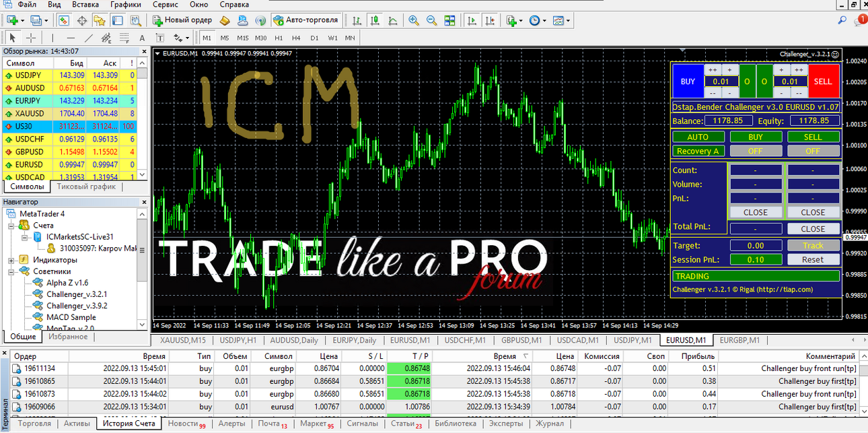Image resolution: width=868 pixels, height=433 pixels.
Task: Open the Журнал terminal tab
Action: coord(550,424)
